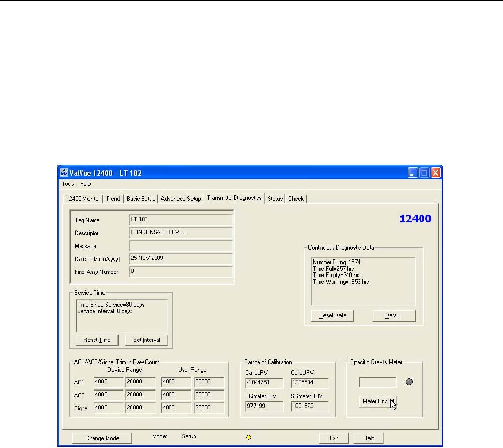Click the yellow status indicator next to Mode
The image size is (503, 448).
point(248,437)
